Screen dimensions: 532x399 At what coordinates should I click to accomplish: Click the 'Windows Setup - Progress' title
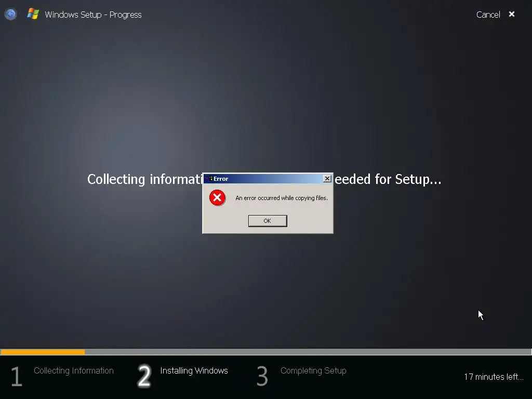click(93, 15)
